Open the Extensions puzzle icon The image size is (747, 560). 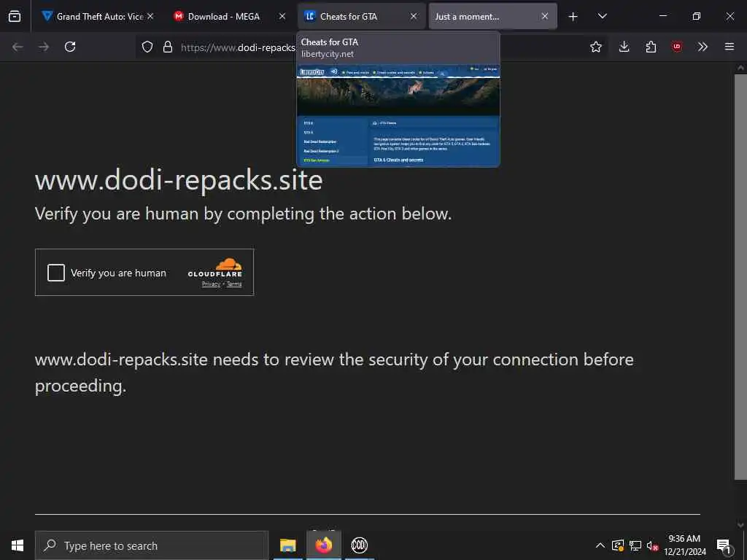(651, 47)
